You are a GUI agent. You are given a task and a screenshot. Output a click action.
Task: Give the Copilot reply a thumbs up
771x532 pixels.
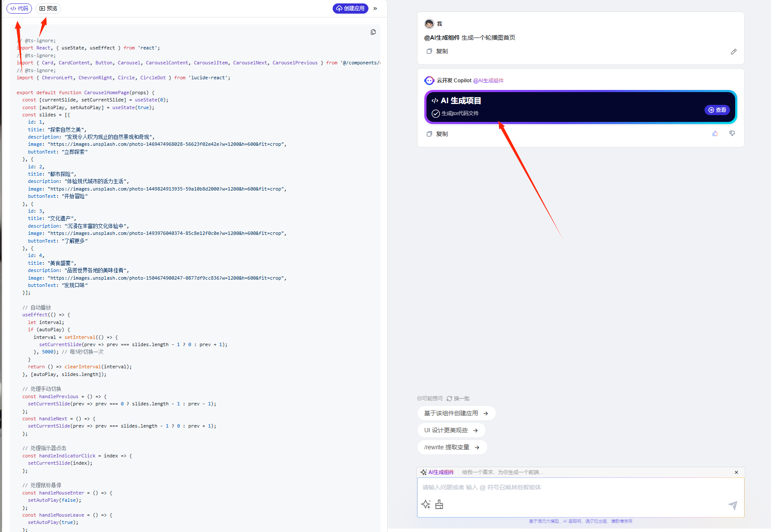(715, 134)
